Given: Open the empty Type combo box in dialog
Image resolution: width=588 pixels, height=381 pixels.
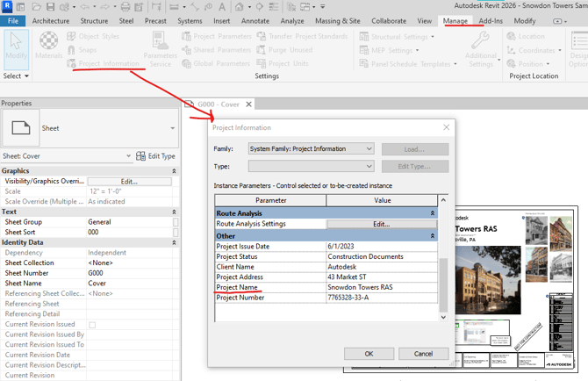Looking at the screenshot, I should click(312, 166).
